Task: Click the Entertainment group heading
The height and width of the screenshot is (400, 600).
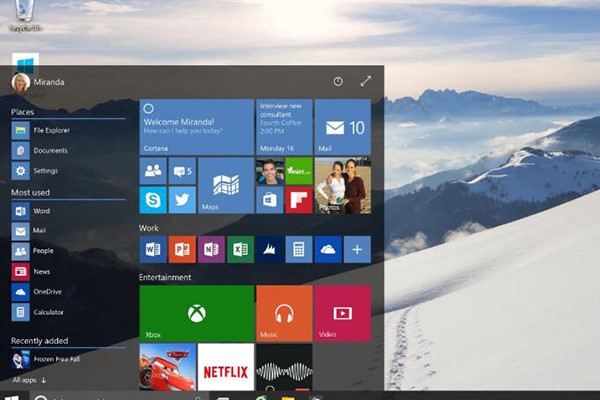Action: pyautogui.click(x=165, y=278)
